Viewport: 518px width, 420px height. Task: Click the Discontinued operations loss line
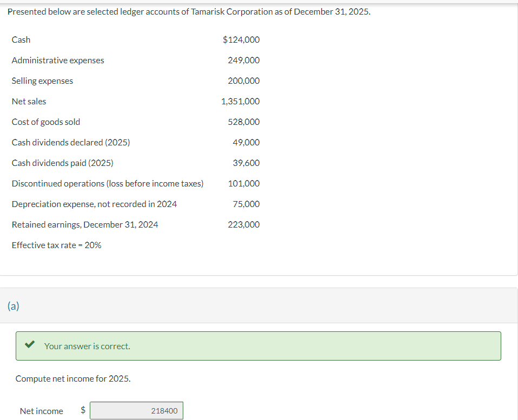point(108,183)
